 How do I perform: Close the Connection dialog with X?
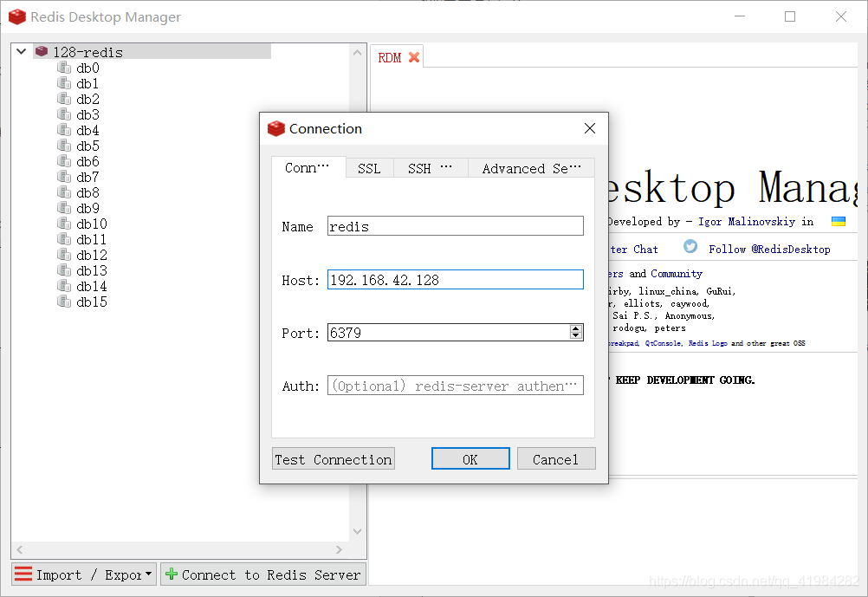[x=590, y=128]
